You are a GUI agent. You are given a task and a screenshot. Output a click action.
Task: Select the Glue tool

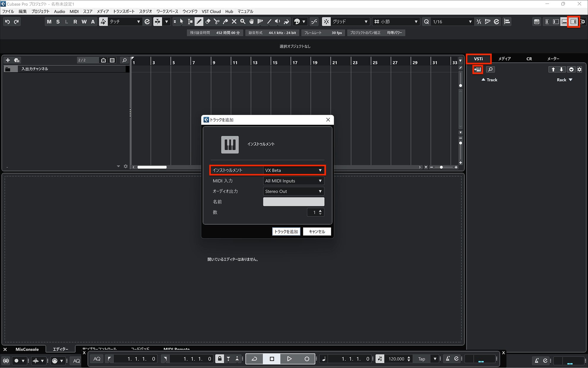[225, 21]
